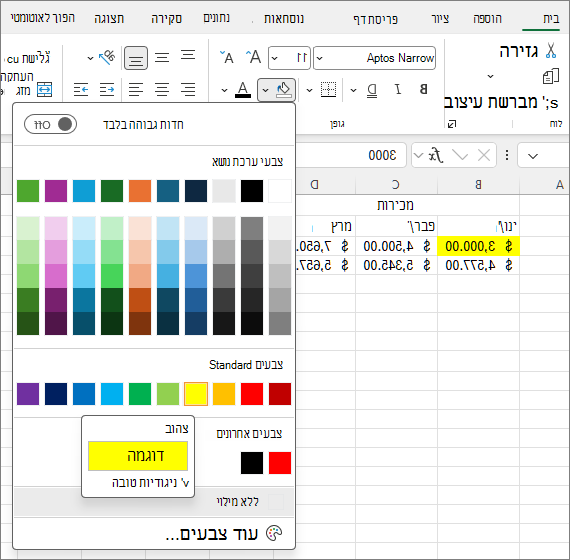Select recent black color swatch

click(x=252, y=463)
